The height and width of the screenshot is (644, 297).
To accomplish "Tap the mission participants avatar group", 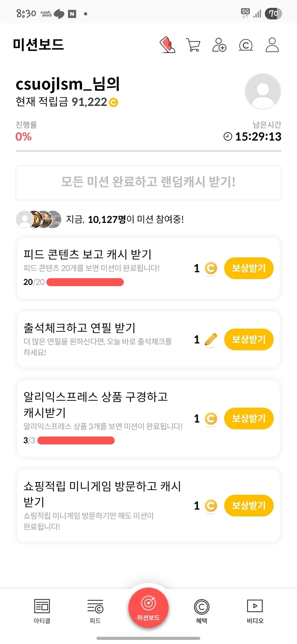I will click(39, 219).
